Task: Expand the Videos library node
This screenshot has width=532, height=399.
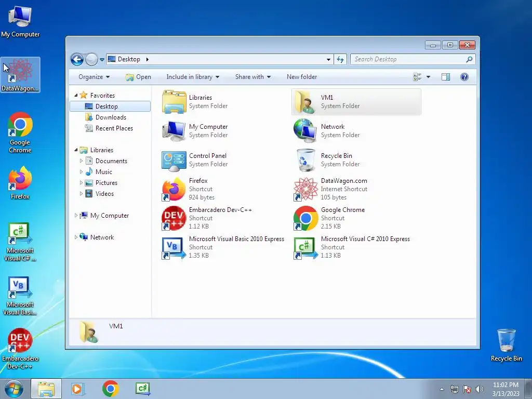Action: pyautogui.click(x=81, y=194)
